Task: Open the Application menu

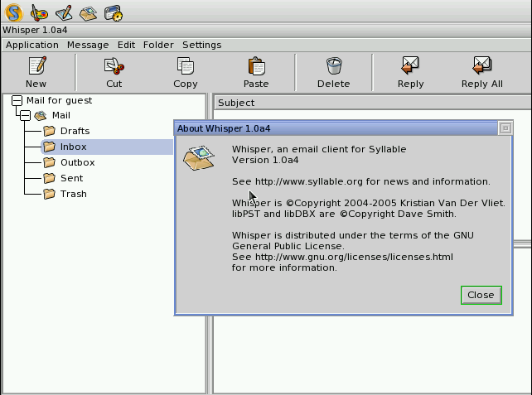Action: [x=32, y=45]
